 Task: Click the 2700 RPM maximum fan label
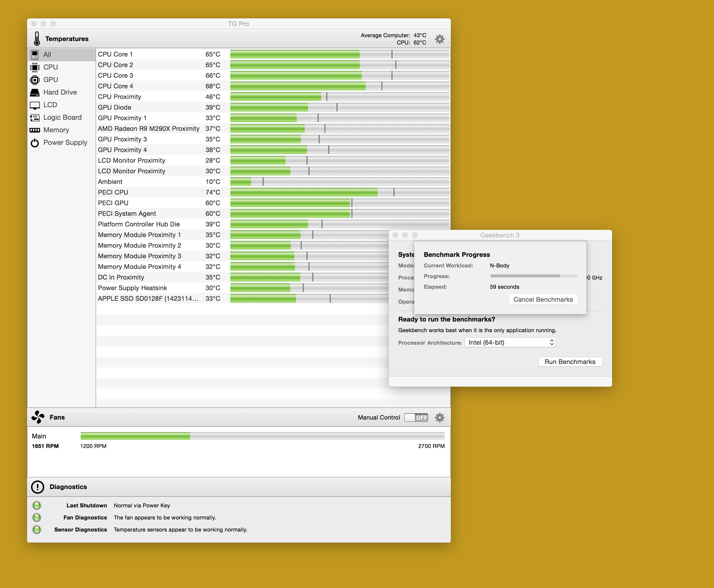coord(431,446)
